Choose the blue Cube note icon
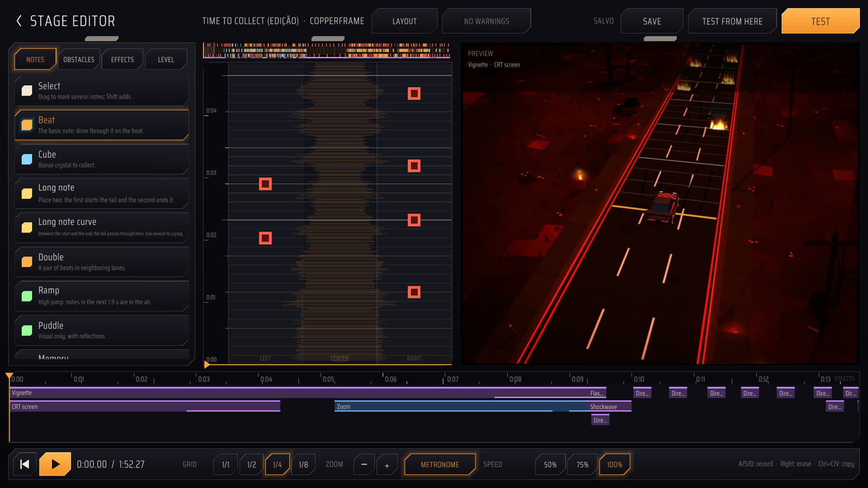The width and height of the screenshot is (868, 488). (27, 159)
